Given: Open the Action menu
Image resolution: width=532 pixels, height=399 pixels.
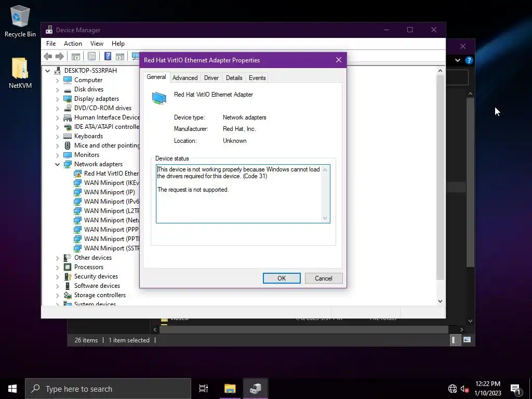Looking at the screenshot, I should click(73, 44).
